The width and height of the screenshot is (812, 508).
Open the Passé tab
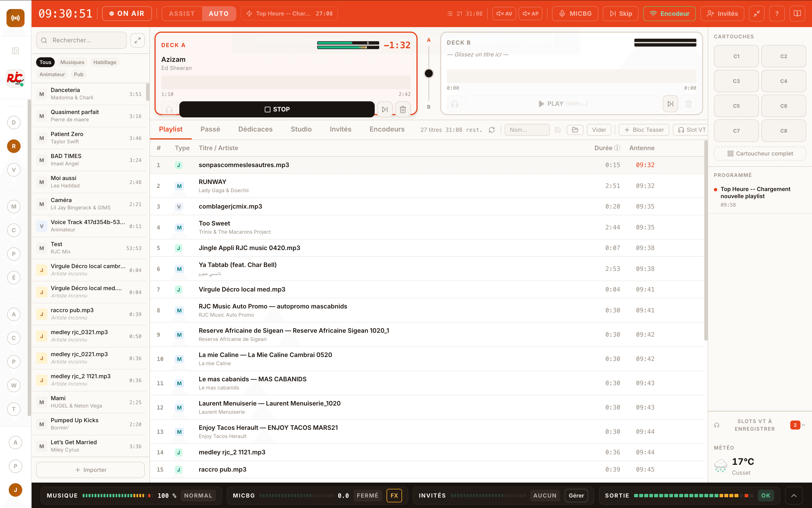tap(210, 129)
